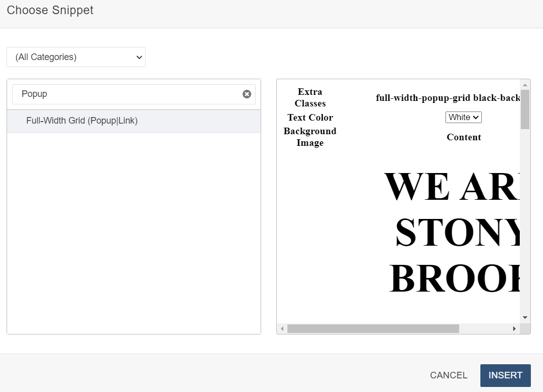Expand the Text Color selector in preview
The height and width of the screenshot is (392, 543).
463,117
